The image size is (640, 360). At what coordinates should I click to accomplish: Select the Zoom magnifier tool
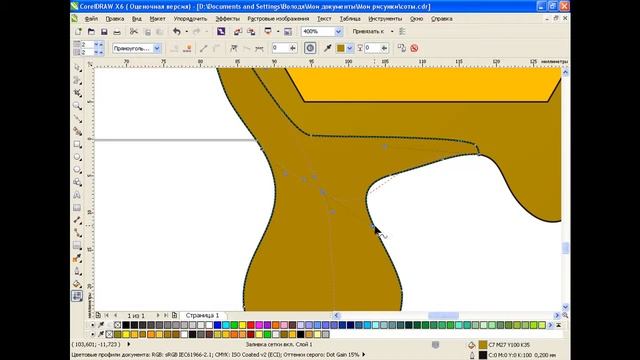77,106
